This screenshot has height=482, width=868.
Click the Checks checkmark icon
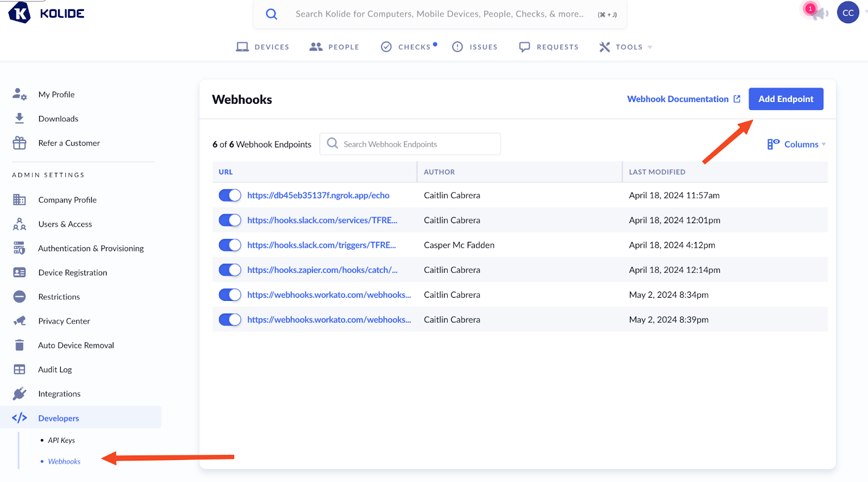pos(387,47)
